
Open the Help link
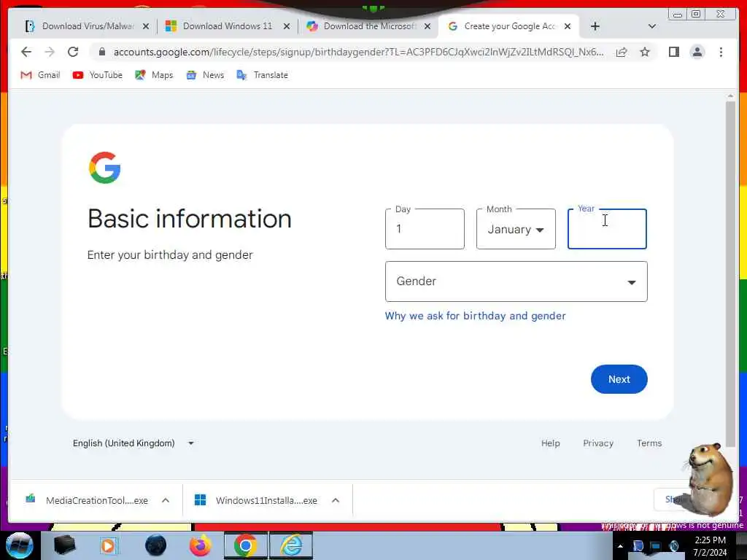point(550,443)
